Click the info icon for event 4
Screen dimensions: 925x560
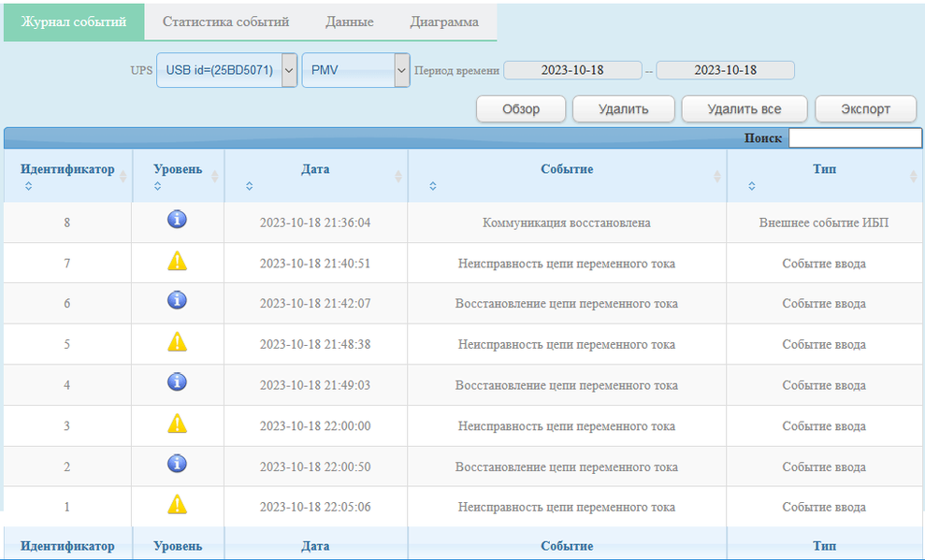click(177, 381)
